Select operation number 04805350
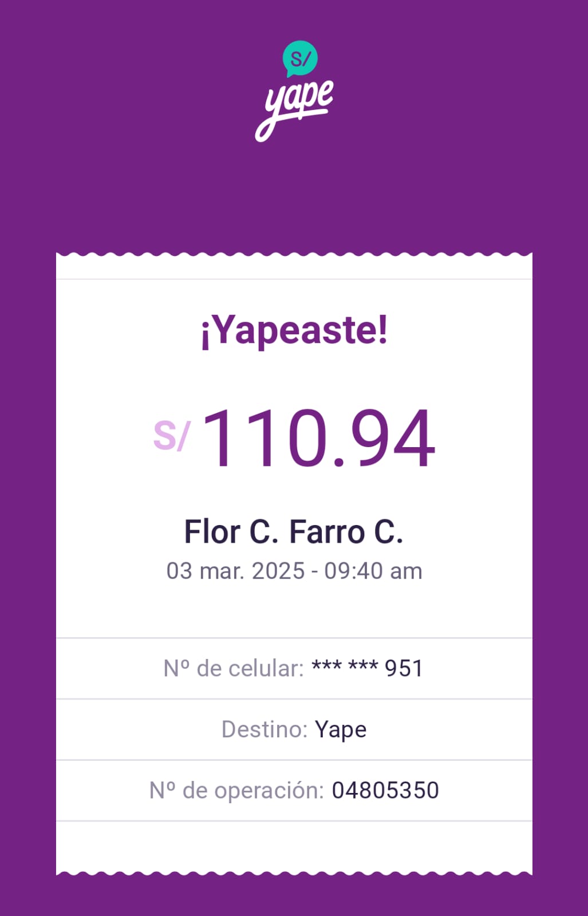588x916 pixels. [385, 791]
